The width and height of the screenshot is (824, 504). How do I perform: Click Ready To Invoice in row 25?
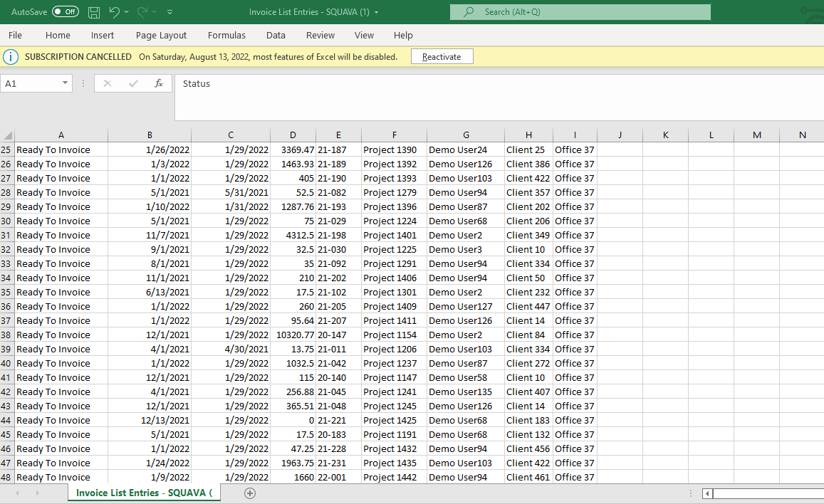(61, 149)
